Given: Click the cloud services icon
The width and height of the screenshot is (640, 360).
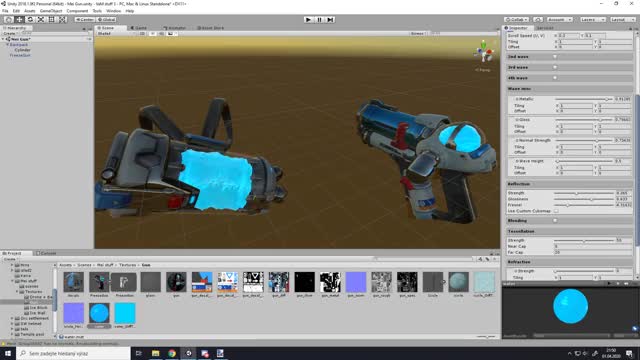Looking at the screenshot, I should pyautogui.click(x=538, y=20).
